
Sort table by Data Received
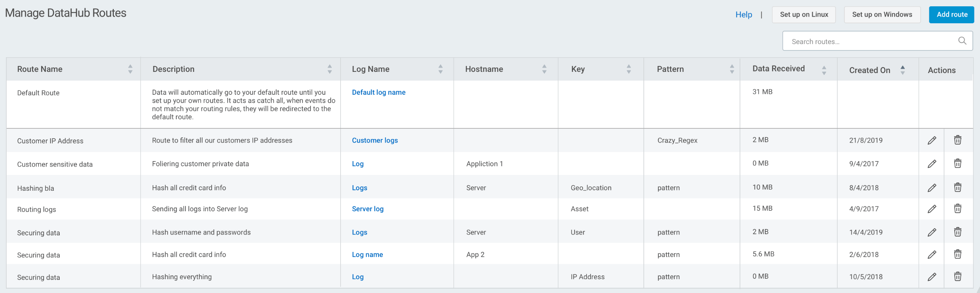[x=824, y=70]
